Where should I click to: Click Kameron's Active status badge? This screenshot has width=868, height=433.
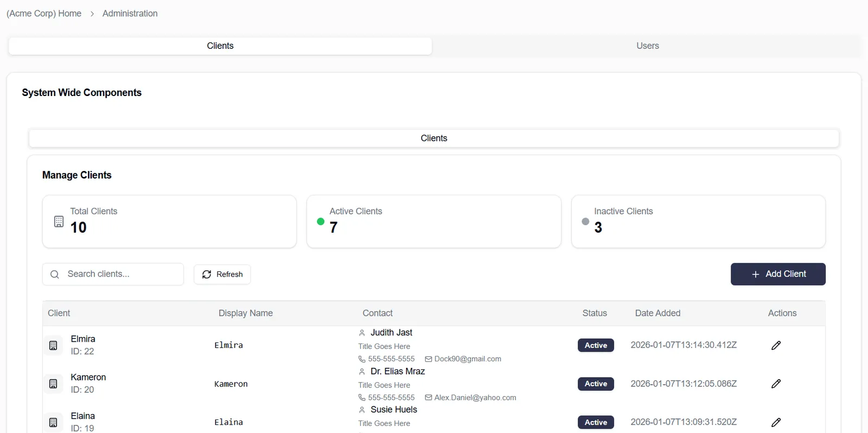[x=596, y=384]
